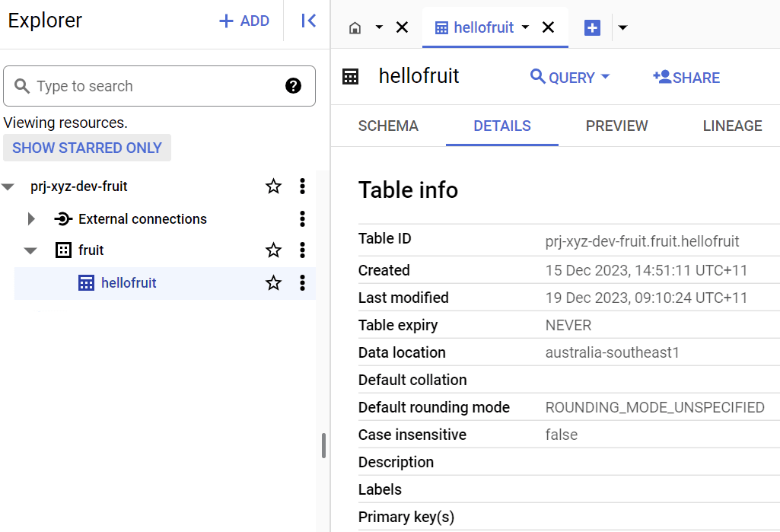This screenshot has height=532, width=780.
Task: Star the fruit dataset
Action: (274, 250)
